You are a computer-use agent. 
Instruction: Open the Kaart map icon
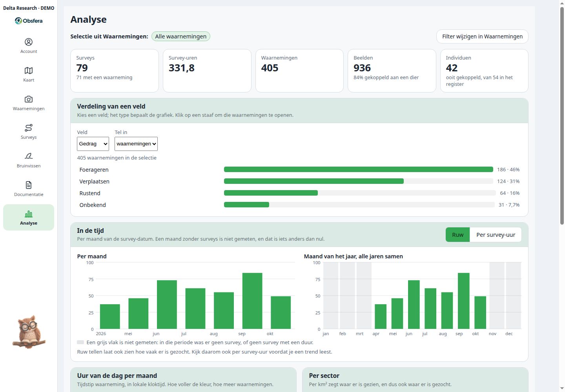coord(29,71)
